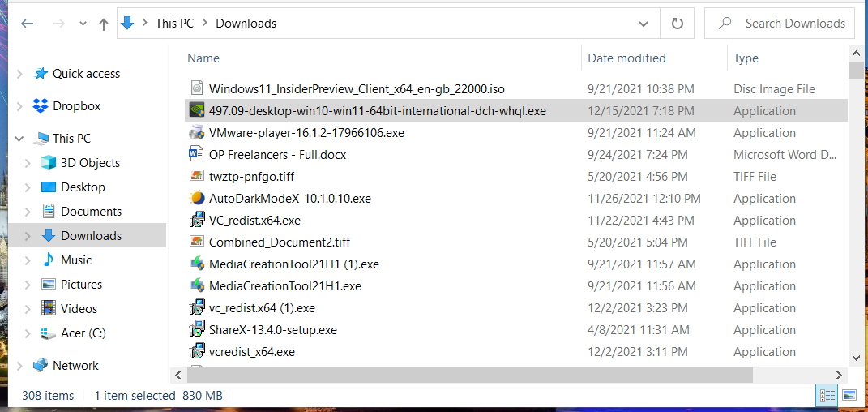The height and width of the screenshot is (412, 868).
Task: Click the 'Microsoft Word D...' type cell
Action: tap(785, 154)
